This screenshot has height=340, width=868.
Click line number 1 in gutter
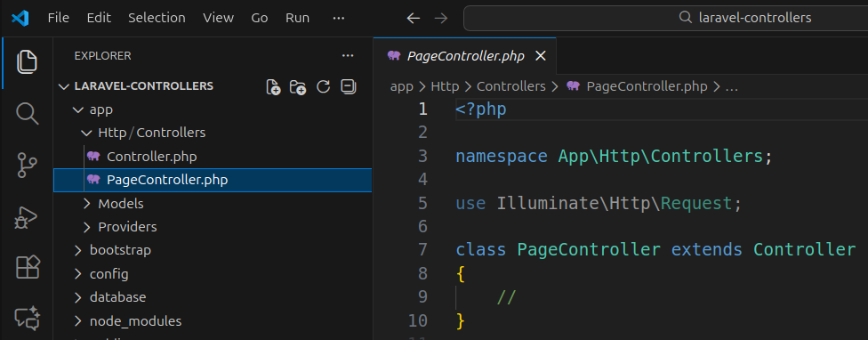click(423, 109)
